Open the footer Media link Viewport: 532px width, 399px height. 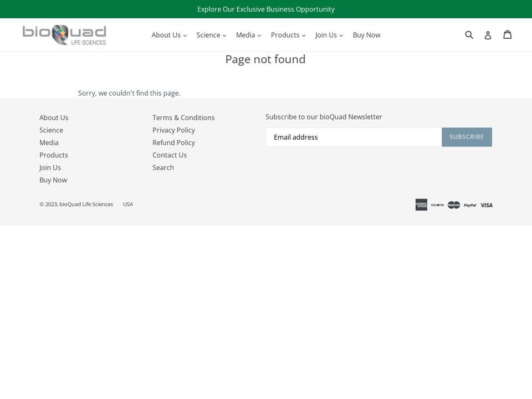pos(49,142)
